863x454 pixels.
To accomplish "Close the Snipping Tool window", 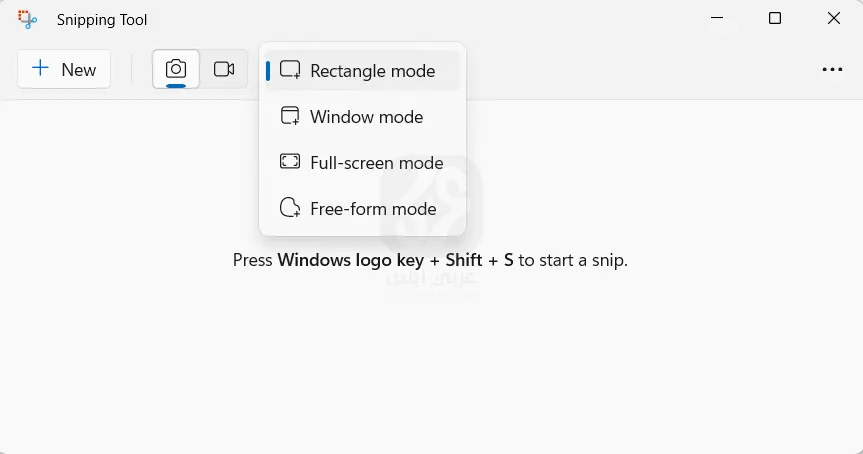I will [833, 19].
